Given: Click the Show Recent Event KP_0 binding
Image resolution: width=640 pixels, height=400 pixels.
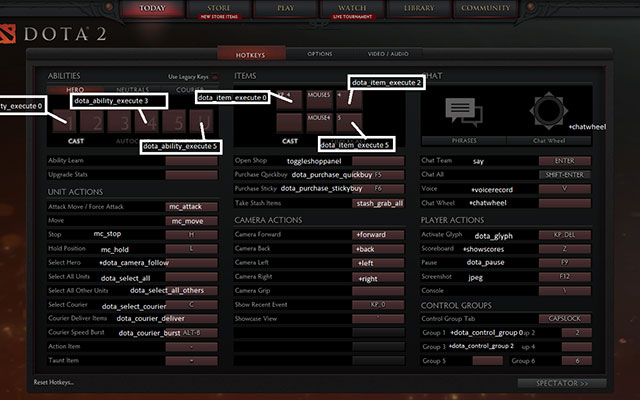Looking at the screenshot, I should click(x=378, y=304).
